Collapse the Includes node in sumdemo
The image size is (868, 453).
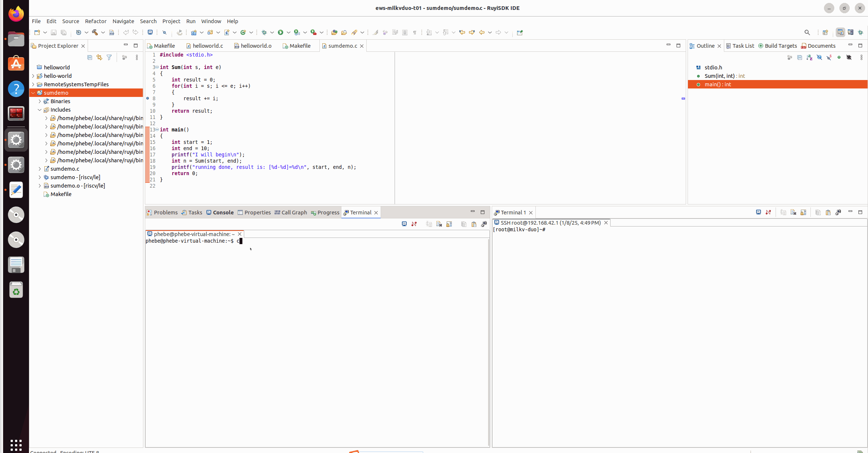tap(40, 109)
